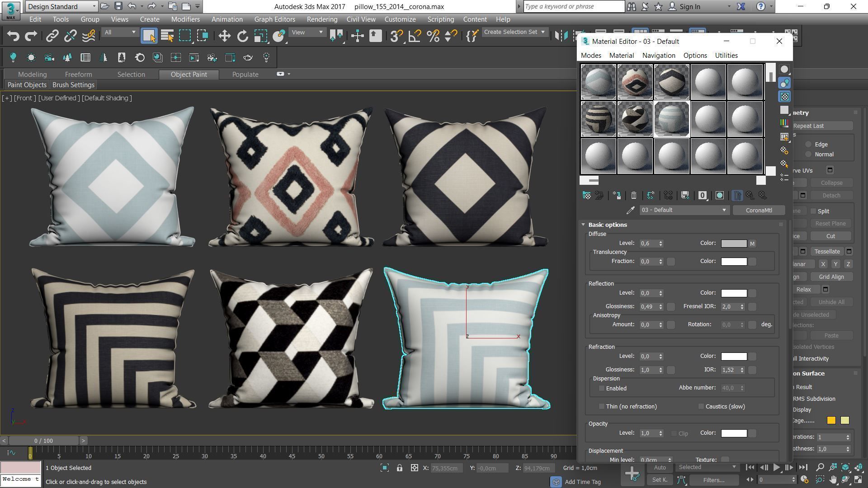Click the Tessellate button
The width and height of the screenshot is (868, 488).
(x=827, y=252)
